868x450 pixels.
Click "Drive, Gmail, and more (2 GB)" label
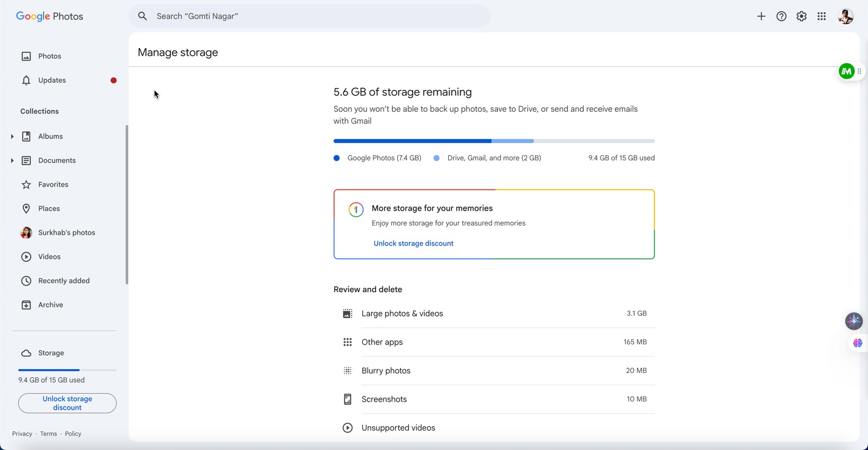pyautogui.click(x=494, y=158)
